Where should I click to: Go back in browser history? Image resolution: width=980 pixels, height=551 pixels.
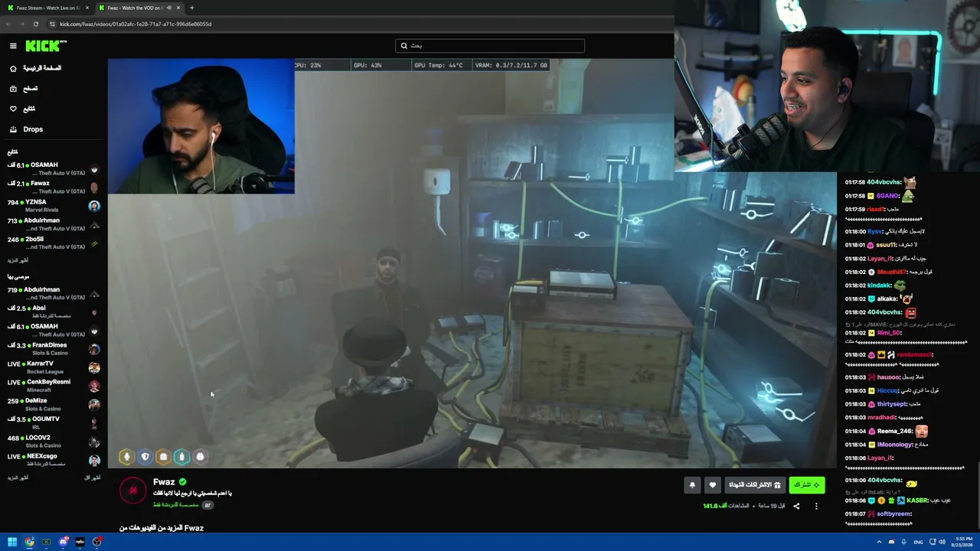(8, 24)
